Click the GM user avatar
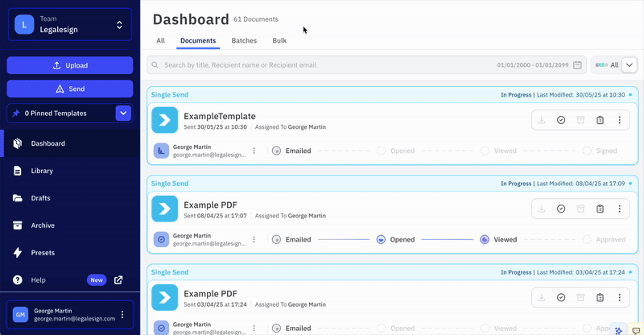644x335 pixels. coord(21,314)
